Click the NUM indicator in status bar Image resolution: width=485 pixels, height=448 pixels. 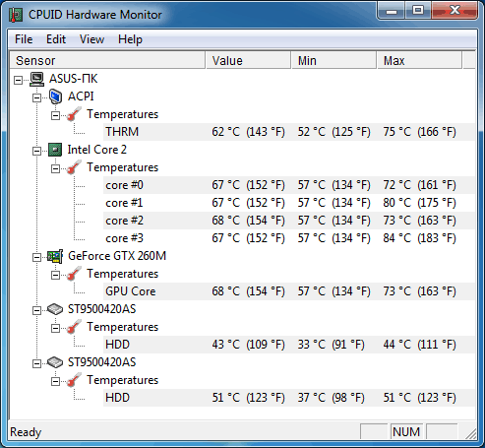click(406, 432)
